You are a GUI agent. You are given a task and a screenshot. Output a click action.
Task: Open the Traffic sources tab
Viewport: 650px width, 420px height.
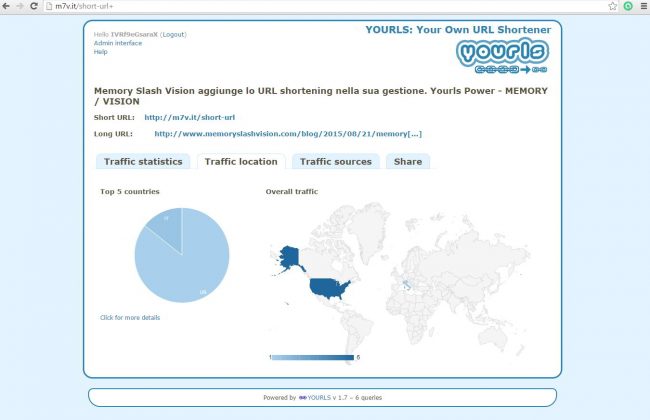[336, 161]
